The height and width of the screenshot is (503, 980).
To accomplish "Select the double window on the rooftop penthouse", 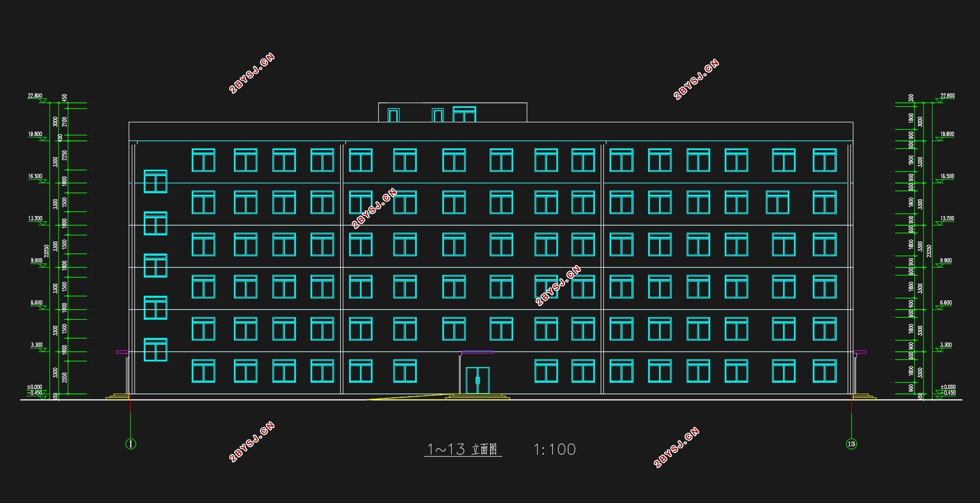I will tap(464, 115).
